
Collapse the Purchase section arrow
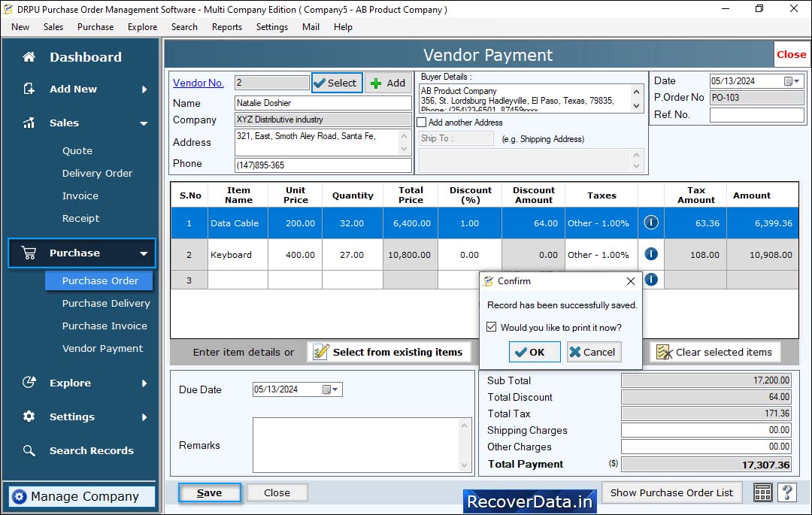pyautogui.click(x=144, y=253)
